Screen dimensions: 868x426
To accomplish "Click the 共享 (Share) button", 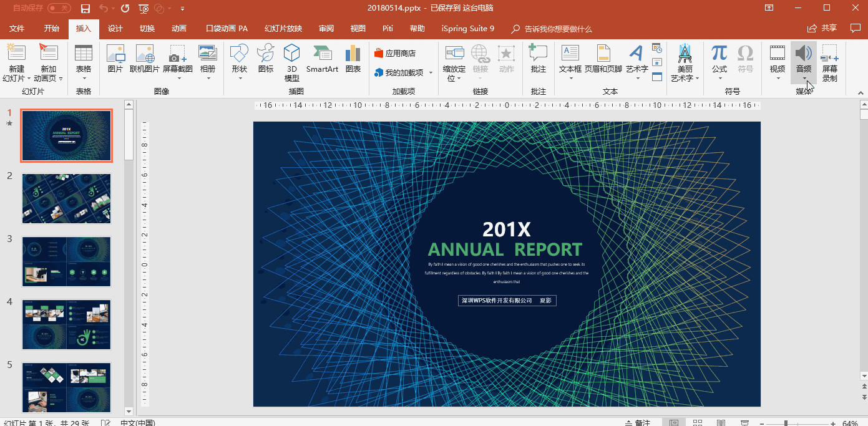I will pyautogui.click(x=822, y=28).
